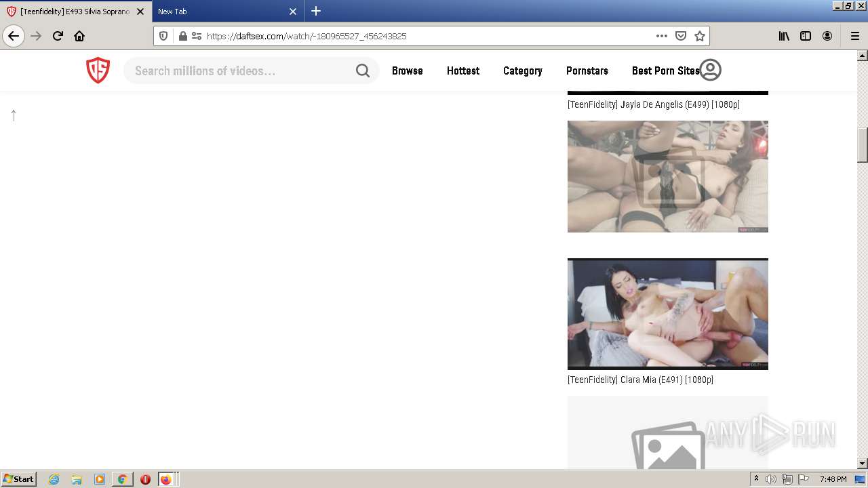This screenshot has height=488, width=868.
Task: Click the Forward navigation arrow
Action: [37, 36]
